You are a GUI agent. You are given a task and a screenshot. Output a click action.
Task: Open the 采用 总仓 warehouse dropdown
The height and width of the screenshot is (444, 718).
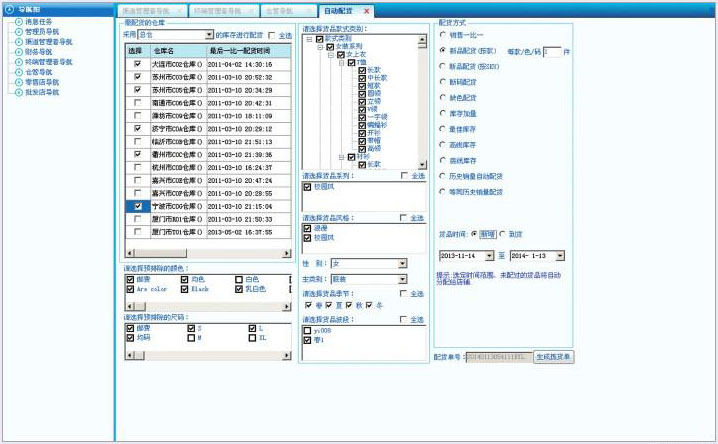209,35
